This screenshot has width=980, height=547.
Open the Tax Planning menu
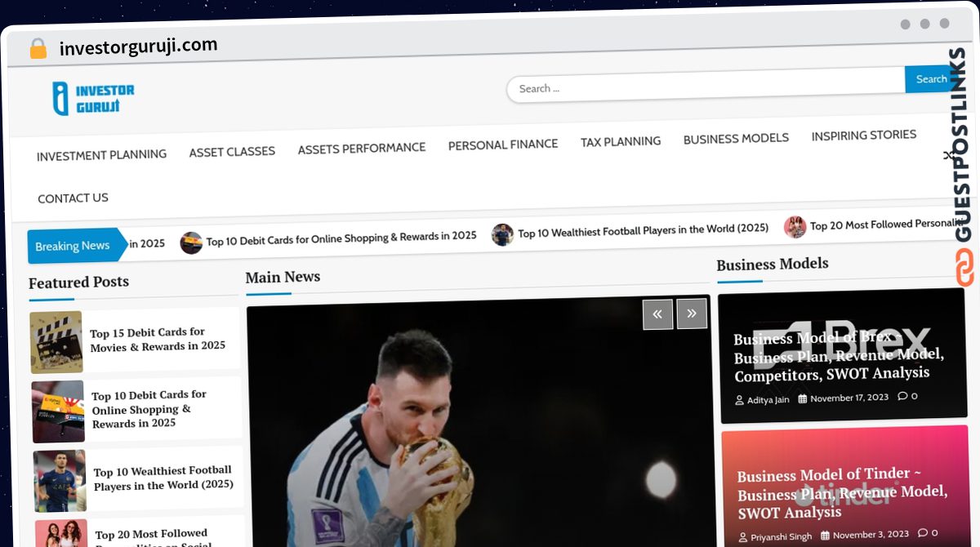621,142
